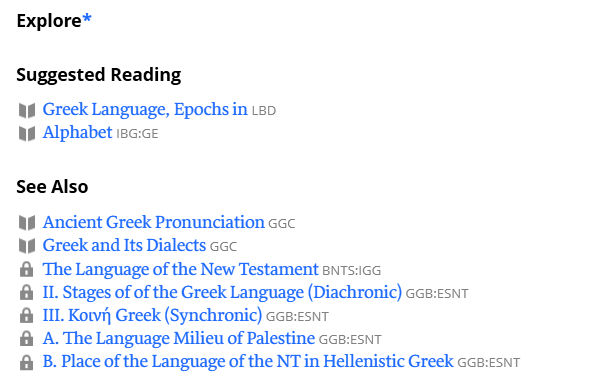
Task: Click the book icon next to Greek and Its Dialects
Action: click(27, 246)
